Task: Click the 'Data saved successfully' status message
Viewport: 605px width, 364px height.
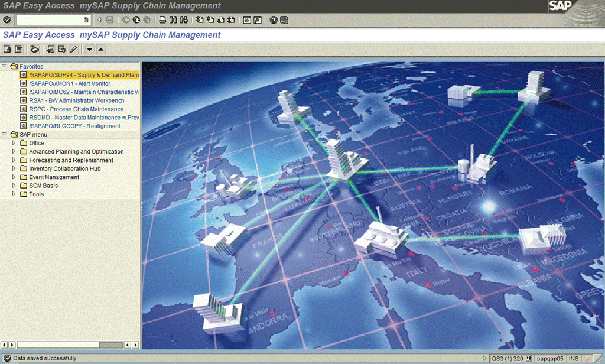Action: point(45,358)
